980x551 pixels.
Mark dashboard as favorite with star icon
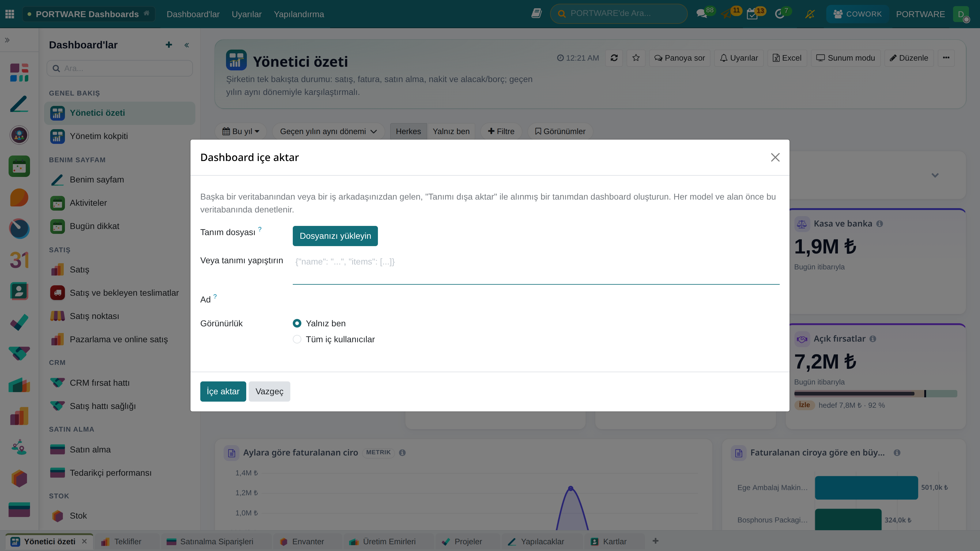636,58
